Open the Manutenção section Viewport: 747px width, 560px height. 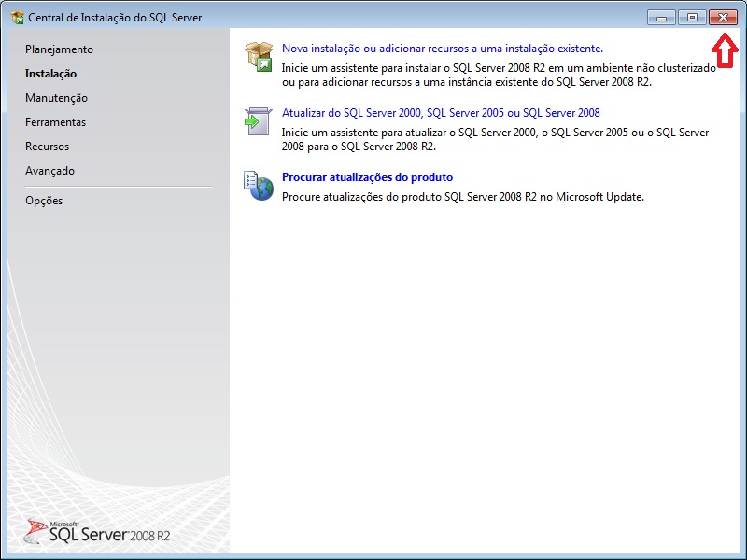point(56,98)
